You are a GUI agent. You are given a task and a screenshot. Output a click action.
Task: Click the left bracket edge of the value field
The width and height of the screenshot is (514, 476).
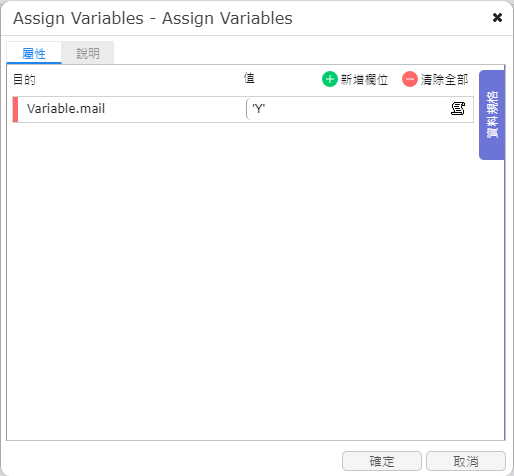(247, 109)
